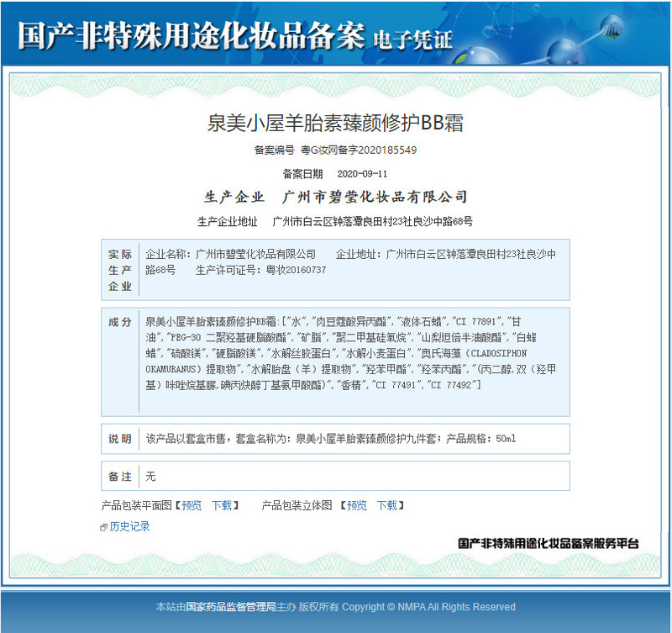Click the ingredient CI 77492 at list end

click(x=452, y=385)
